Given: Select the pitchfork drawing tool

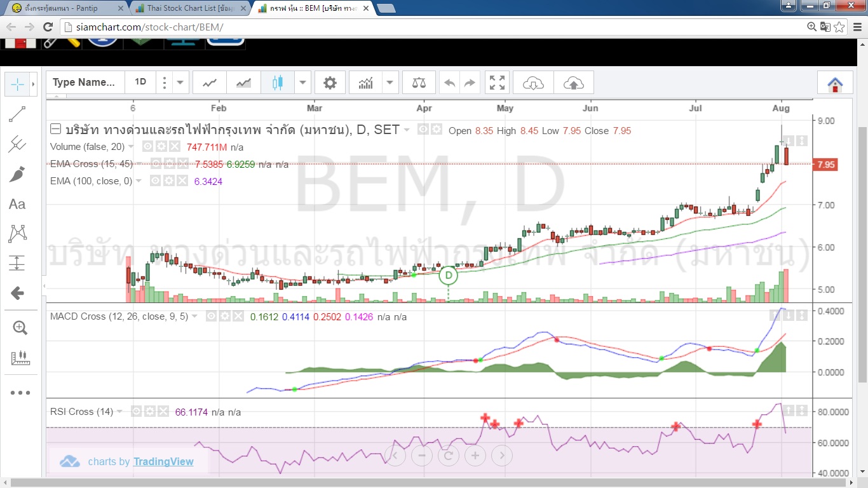Looking at the screenshot, I should coord(17,144).
